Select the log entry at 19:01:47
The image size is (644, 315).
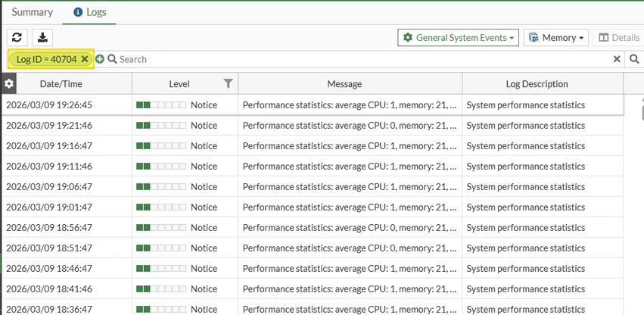313,207
